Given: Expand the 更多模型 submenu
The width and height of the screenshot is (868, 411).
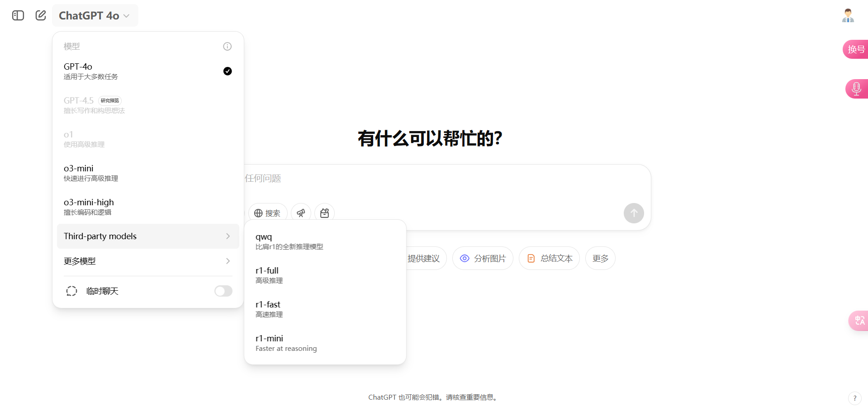Looking at the screenshot, I should 147,261.
